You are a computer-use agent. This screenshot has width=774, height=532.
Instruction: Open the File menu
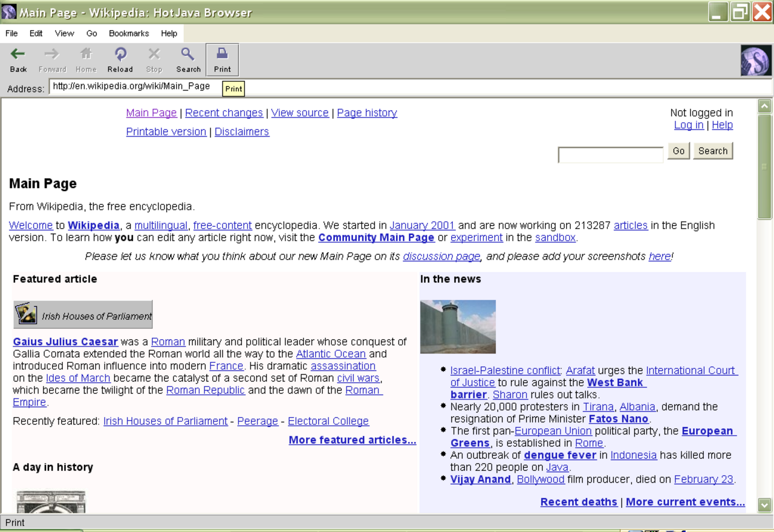[x=11, y=33]
